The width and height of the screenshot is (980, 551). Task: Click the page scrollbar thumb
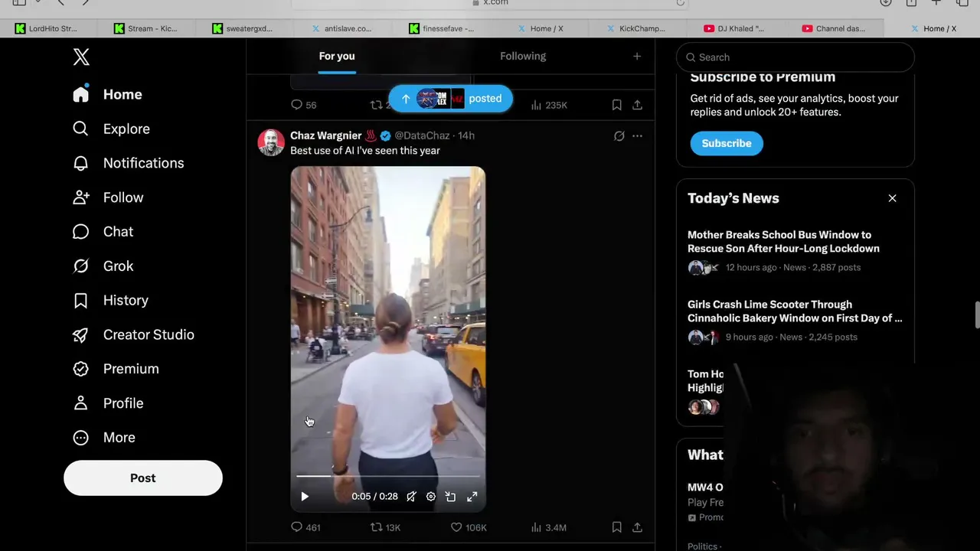click(976, 315)
